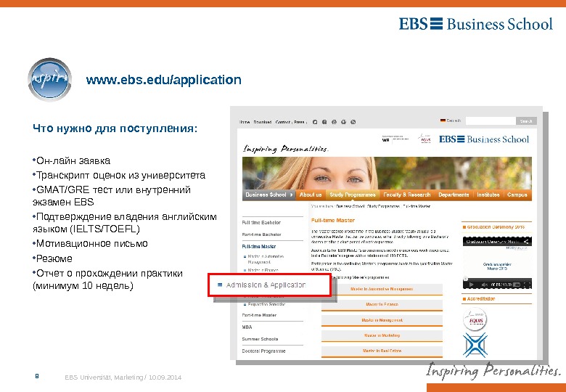Image resolution: width=566 pixels, height=392 pixels.
Task: Click the Business School breadcrumb link
Action: point(350,206)
